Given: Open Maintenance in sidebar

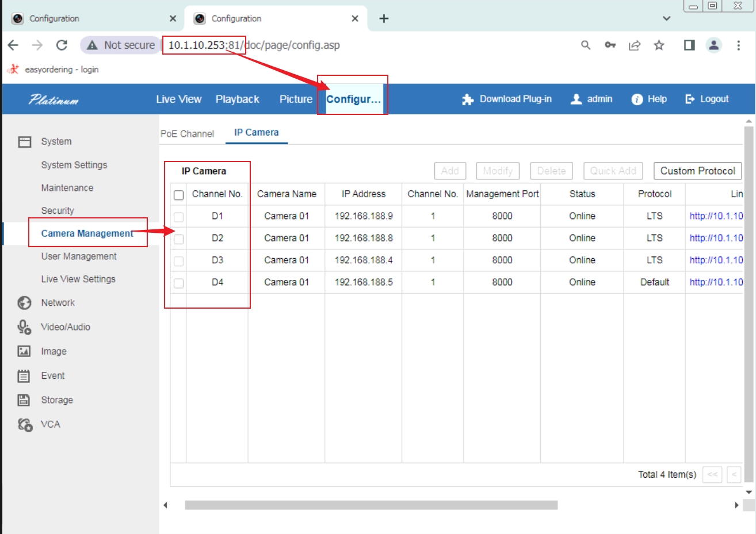Looking at the screenshot, I should pos(67,188).
